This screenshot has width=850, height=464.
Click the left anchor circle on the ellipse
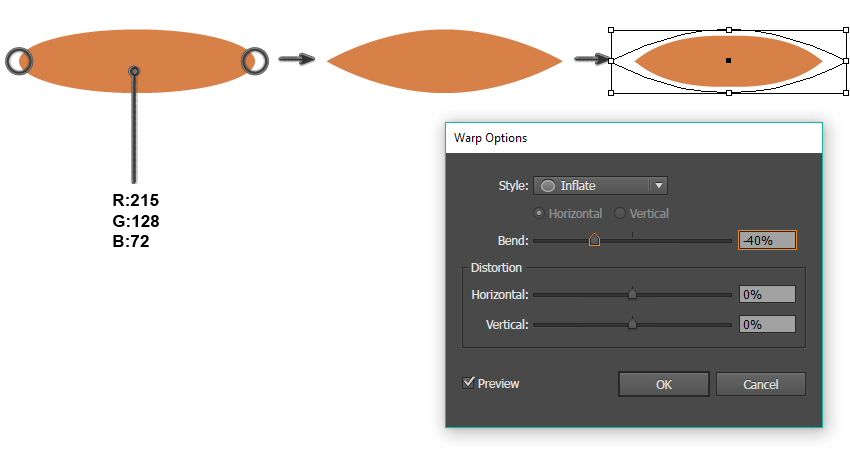click(x=19, y=61)
